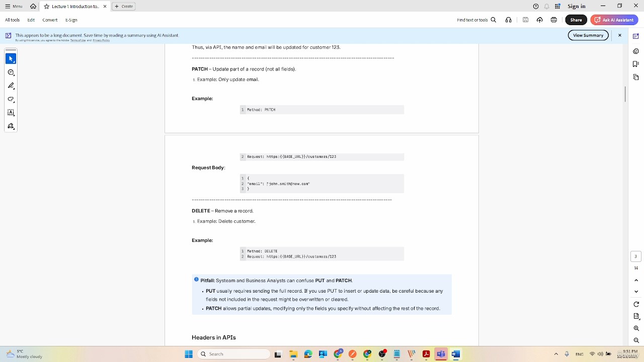The image size is (644, 362).
Task: Click View Summary button
Action: pos(588,35)
